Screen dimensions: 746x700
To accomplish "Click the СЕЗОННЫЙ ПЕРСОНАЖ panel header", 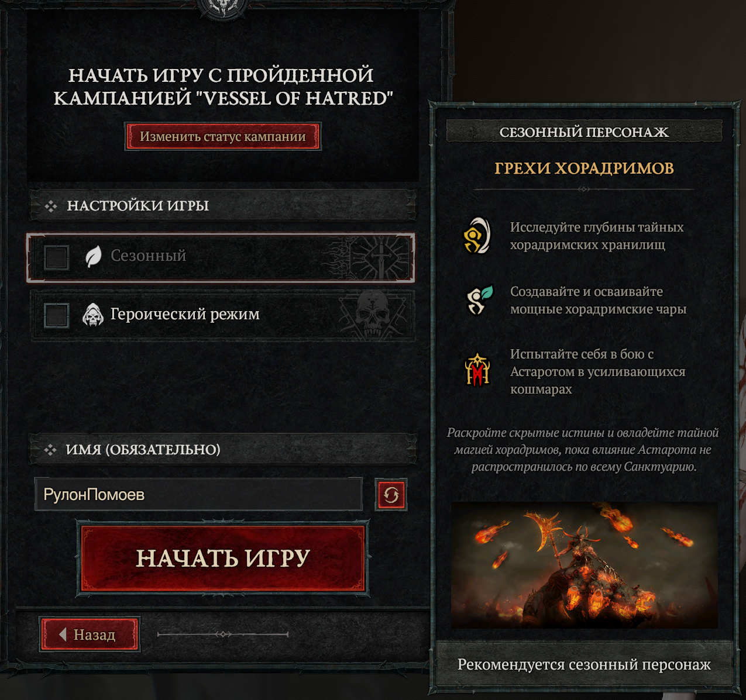I will pos(584,132).
